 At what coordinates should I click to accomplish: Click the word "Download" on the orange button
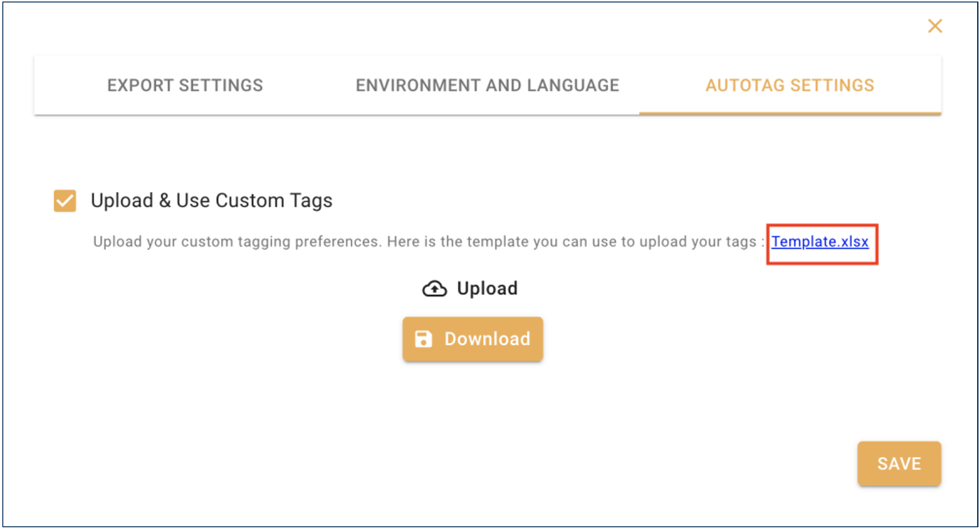pyautogui.click(x=487, y=339)
